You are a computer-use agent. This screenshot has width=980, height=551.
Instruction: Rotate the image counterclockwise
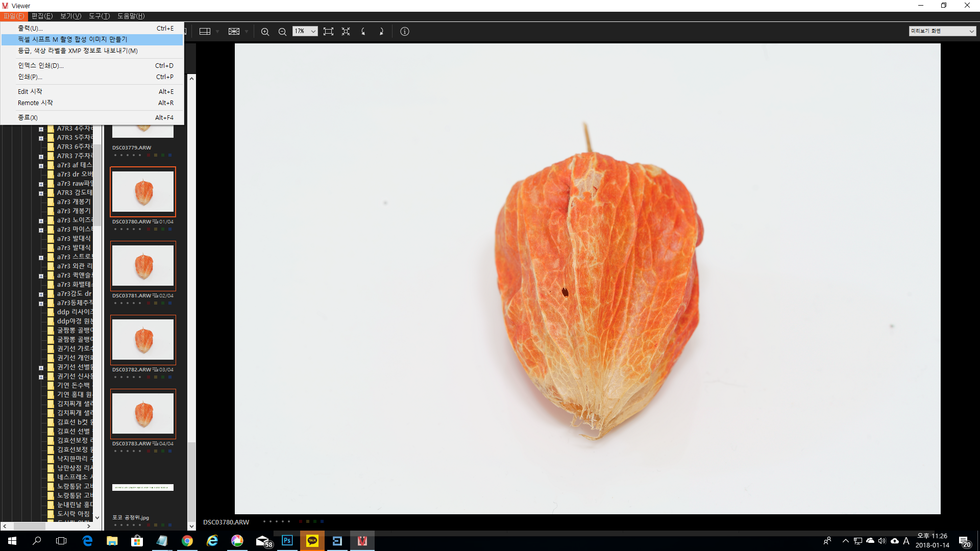pyautogui.click(x=363, y=32)
